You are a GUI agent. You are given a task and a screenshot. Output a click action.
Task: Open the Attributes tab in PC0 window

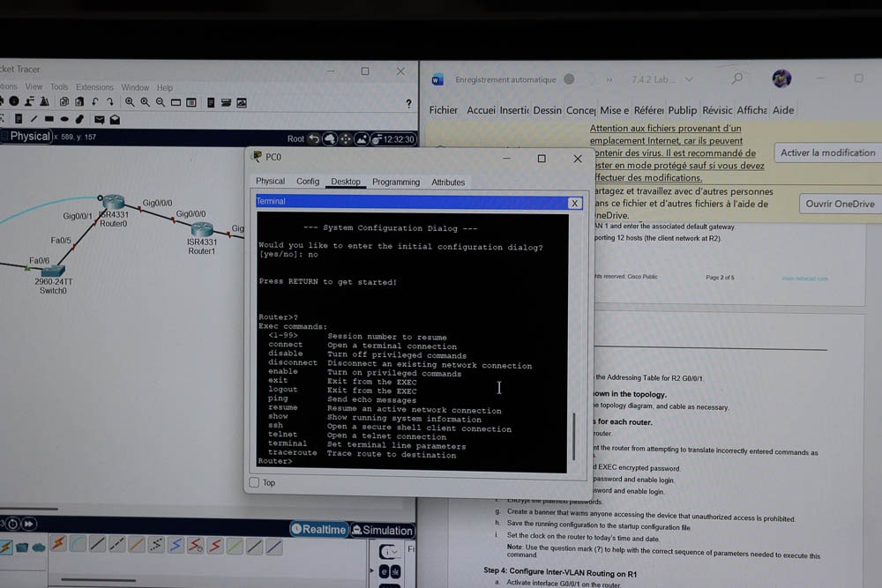coord(448,182)
